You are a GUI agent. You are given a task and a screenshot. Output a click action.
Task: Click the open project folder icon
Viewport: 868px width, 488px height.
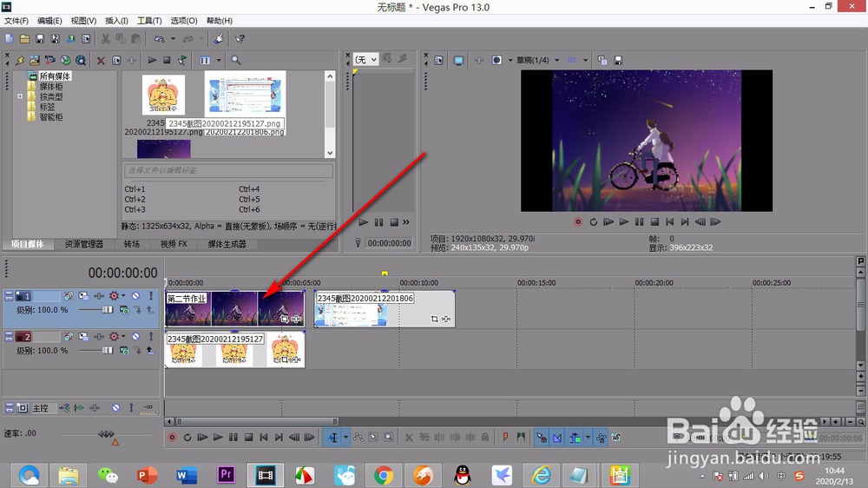25,39
